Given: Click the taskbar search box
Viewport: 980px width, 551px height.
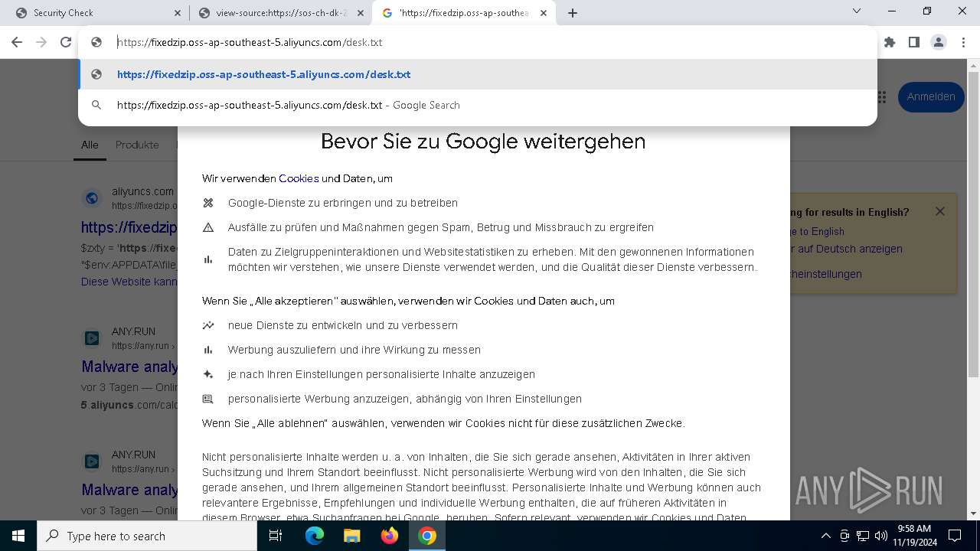Looking at the screenshot, I should coord(147,536).
